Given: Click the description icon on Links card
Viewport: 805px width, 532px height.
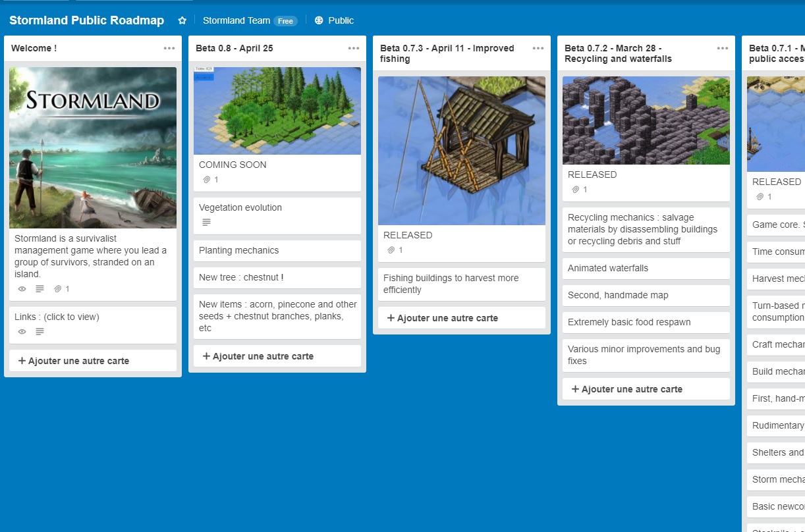Looking at the screenshot, I should (40, 332).
